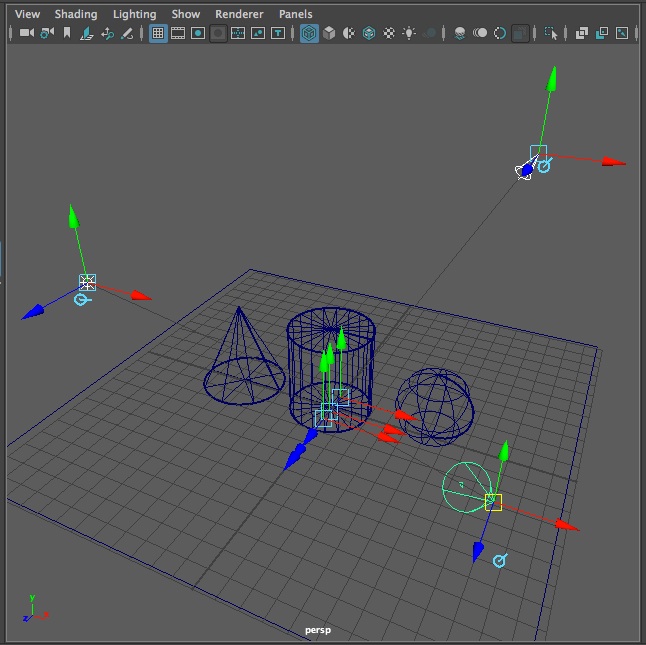The image size is (646, 645).
Task: Click the Grease Pencil icon
Action: click(129, 33)
